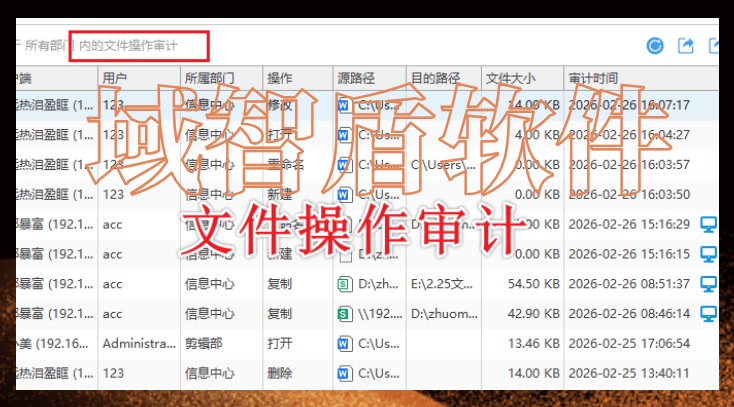Click spreadsheet file icon in 54.50 KB row

coord(345,284)
